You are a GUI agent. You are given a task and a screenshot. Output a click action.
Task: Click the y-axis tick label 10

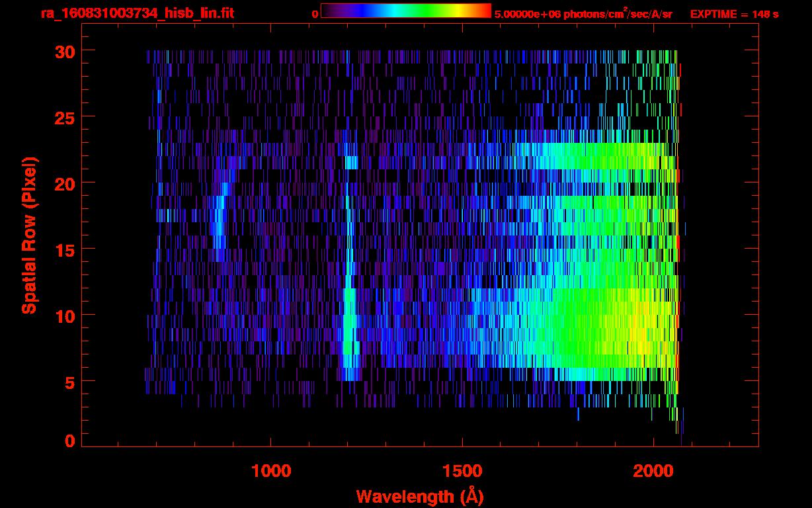tap(65, 316)
